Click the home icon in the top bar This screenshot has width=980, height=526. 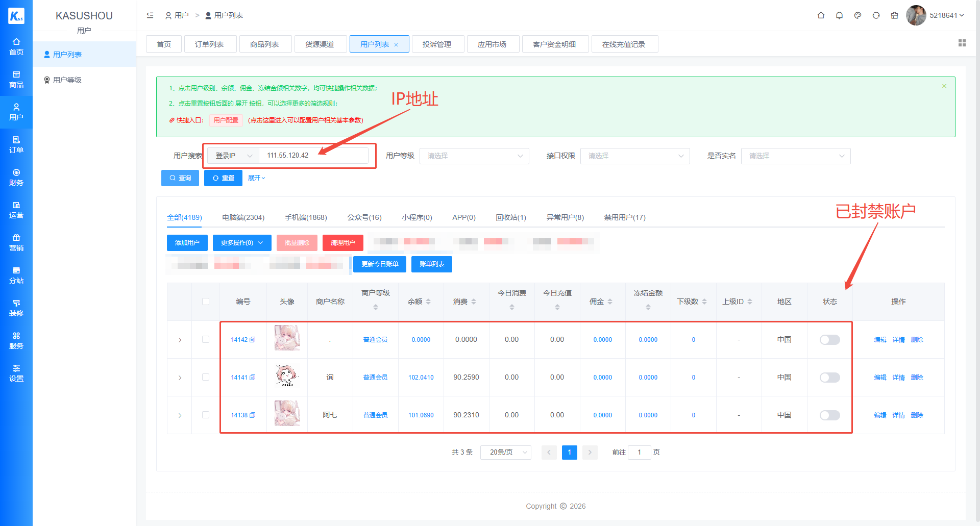point(821,15)
